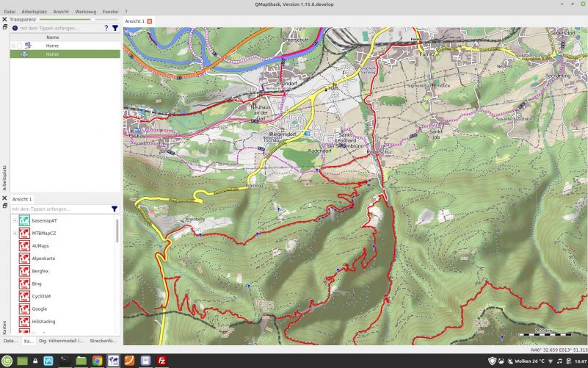Viewport: 588px width, 368px height.
Task: Open the Arbeitsplatz menu
Action: tap(35, 12)
